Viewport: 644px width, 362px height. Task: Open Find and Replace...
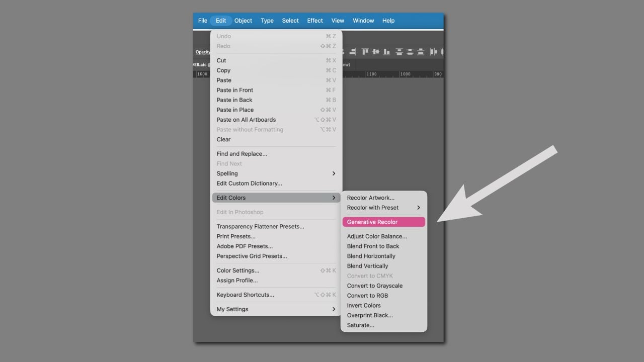point(276,154)
